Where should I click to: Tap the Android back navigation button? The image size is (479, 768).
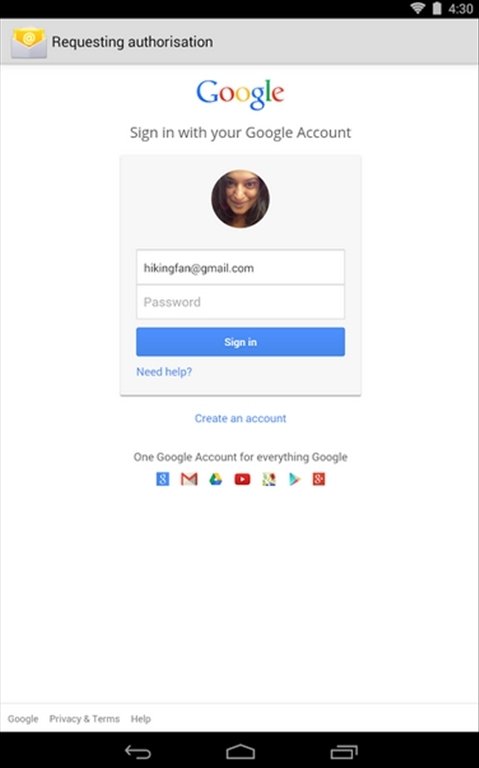click(x=138, y=751)
